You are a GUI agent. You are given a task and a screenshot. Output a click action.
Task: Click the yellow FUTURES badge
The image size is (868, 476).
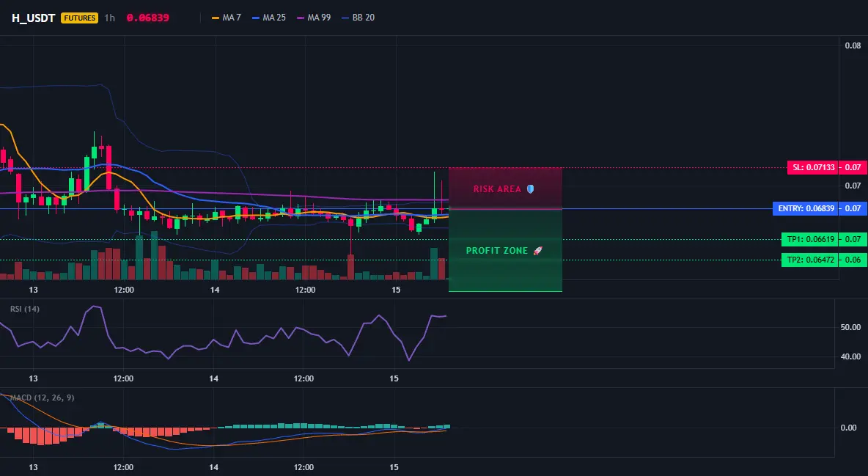point(80,18)
